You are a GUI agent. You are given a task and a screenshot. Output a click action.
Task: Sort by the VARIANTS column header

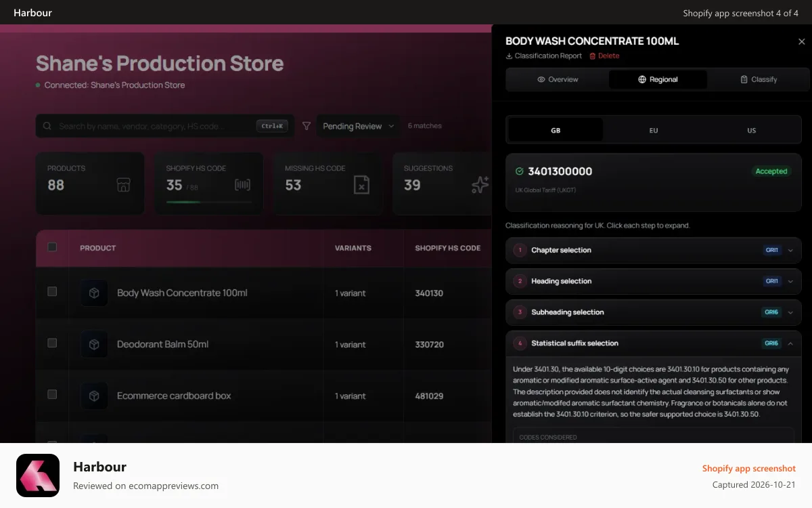353,248
